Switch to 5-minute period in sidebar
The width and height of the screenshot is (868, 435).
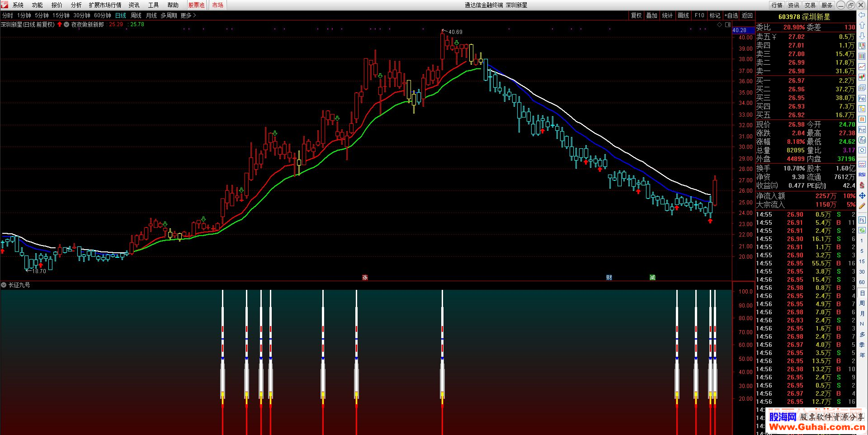coord(862,251)
